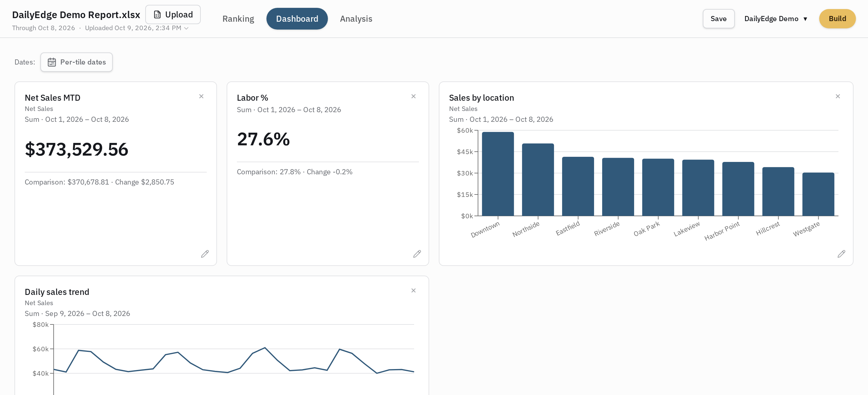This screenshot has height=395, width=868.
Task: Expand upload history chevron next to upload time
Action: coord(186,28)
